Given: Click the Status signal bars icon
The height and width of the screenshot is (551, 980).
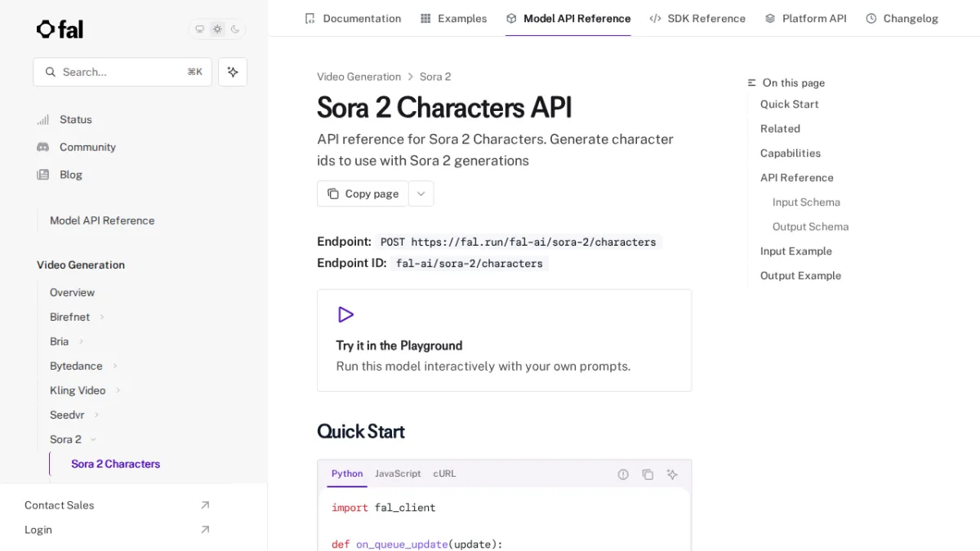Looking at the screenshot, I should tap(43, 119).
